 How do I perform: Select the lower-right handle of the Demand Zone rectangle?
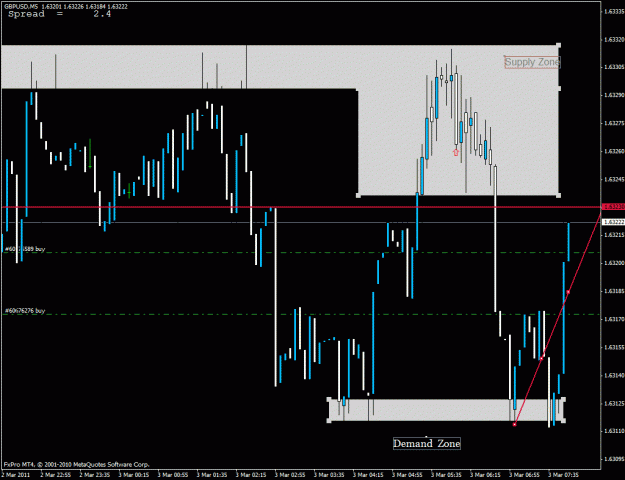pyautogui.click(x=563, y=421)
